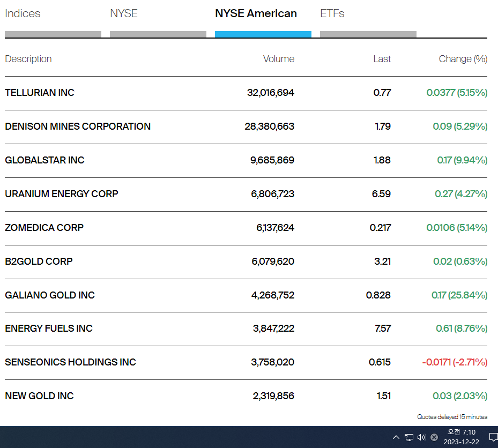The image size is (498, 448).
Task: Click Denison Mines last price 1.79
Action: [x=383, y=126]
